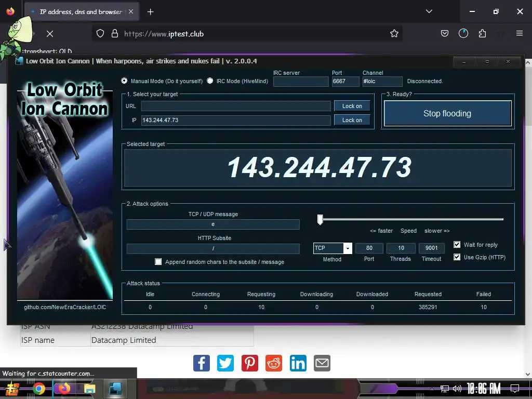Click the Low Orbit Ion Cannon logo image
This screenshot has width=532, height=399.
coord(65,190)
